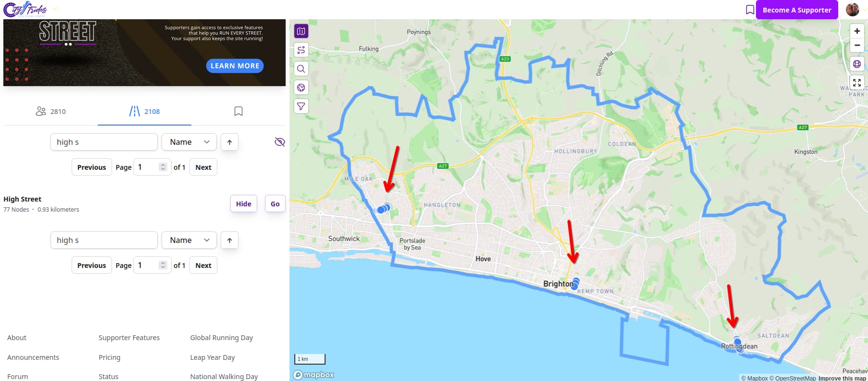Expand the user profile avatar menu
Image resolution: width=868 pixels, height=381 pixels.
pyautogui.click(x=853, y=10)
